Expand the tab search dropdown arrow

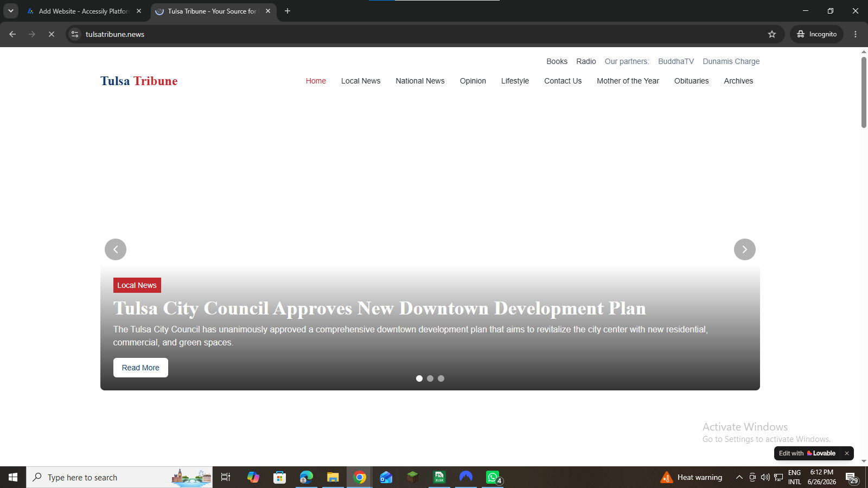[x=10, y=11]
